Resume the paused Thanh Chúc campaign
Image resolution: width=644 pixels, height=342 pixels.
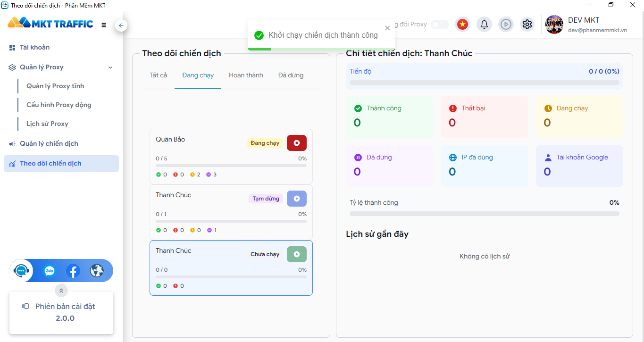click(x=296, y=198)
